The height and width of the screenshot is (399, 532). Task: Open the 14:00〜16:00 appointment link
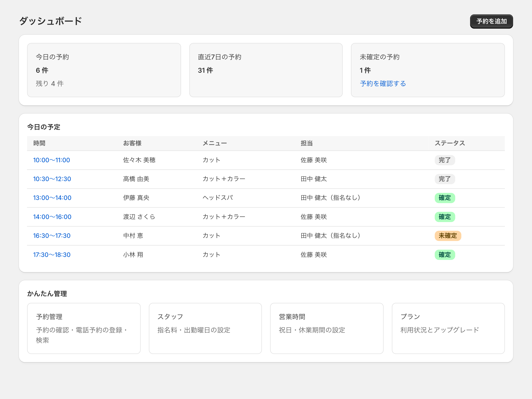(x=52, y=217)
